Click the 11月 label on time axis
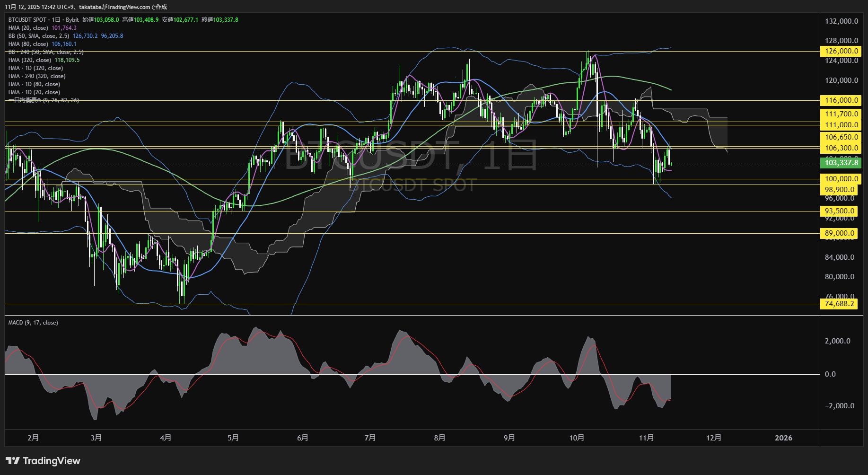868x475 pixels. pyautogui.click(x=646, y=438)
